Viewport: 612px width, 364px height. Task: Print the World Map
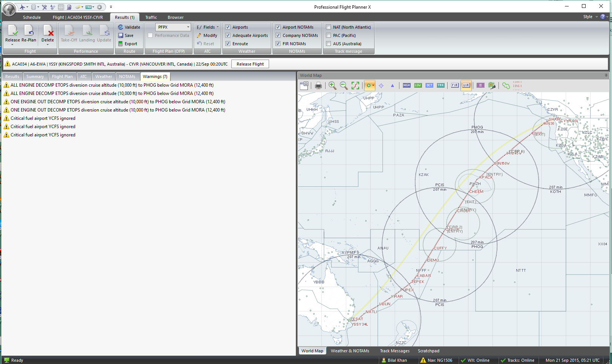(x=318, y=86)
